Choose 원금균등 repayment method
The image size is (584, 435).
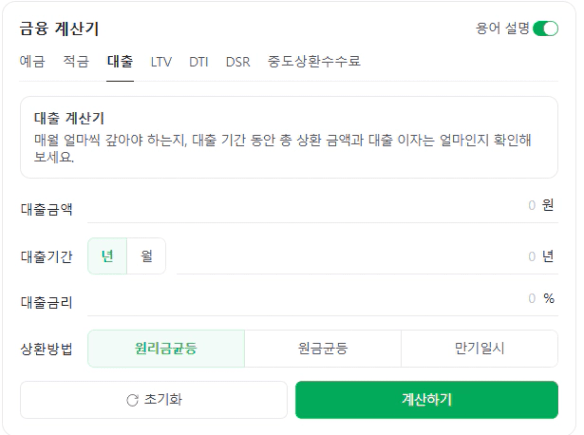[x=323, y=349]
